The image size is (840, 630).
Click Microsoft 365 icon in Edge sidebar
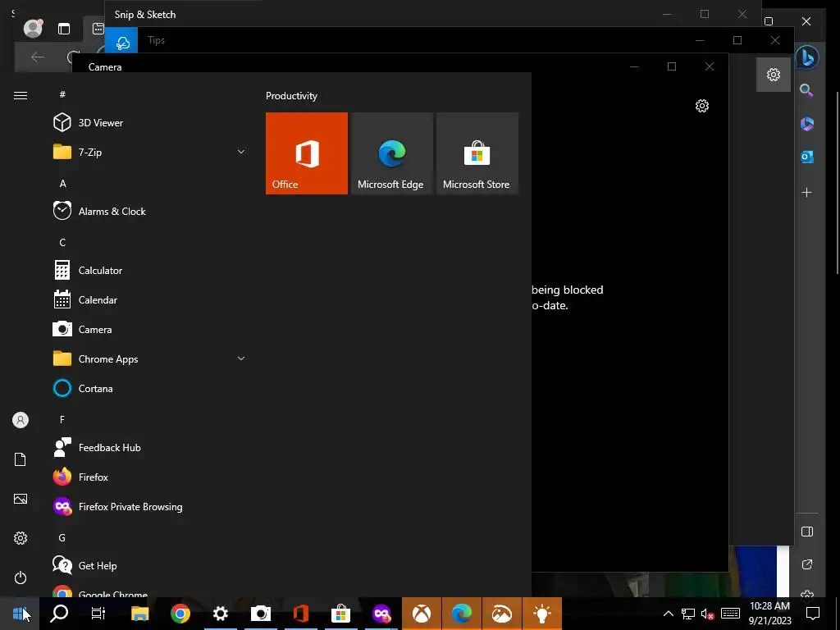pyautogui.click(x=807, y=124)
